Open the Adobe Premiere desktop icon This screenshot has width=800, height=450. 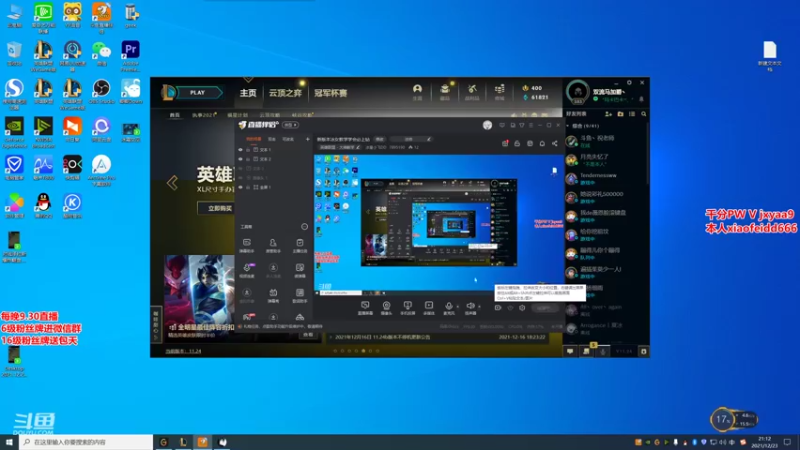(x=131, y=56)
